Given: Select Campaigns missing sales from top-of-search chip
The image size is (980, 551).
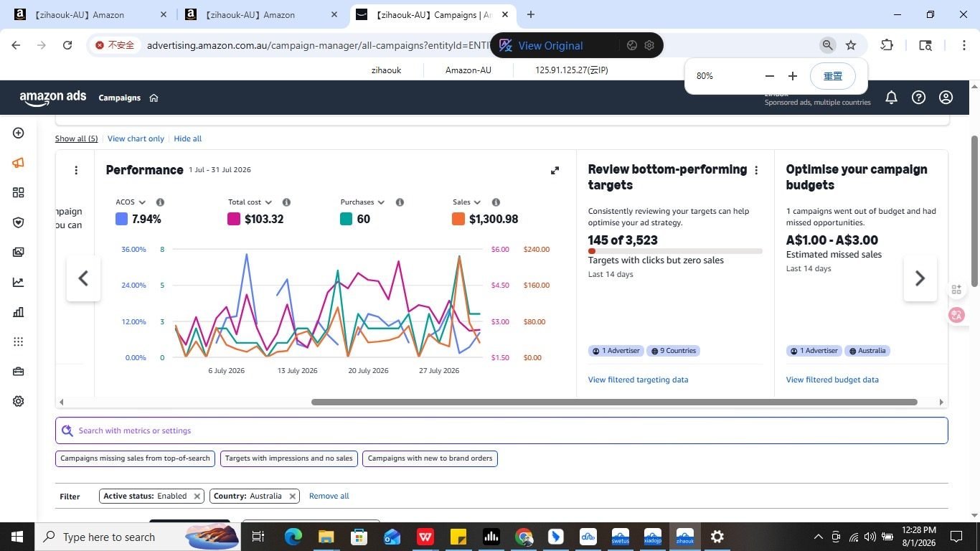Looking at the screenshot, I should (135, 458).
